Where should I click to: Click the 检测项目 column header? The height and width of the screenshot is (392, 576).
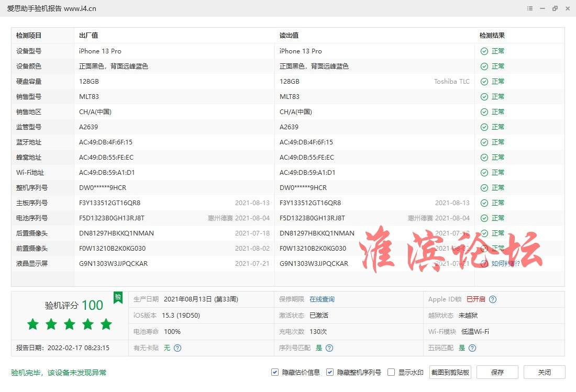click(29, 35)
